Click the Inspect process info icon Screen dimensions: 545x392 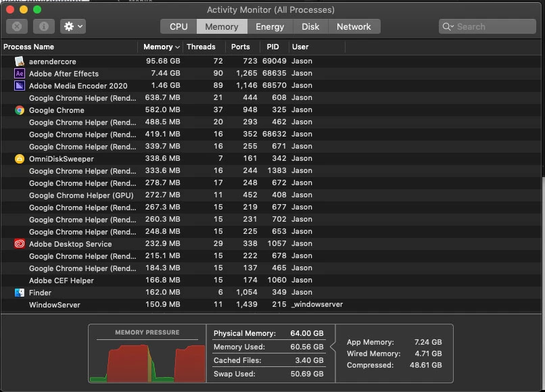pos(44,26)
